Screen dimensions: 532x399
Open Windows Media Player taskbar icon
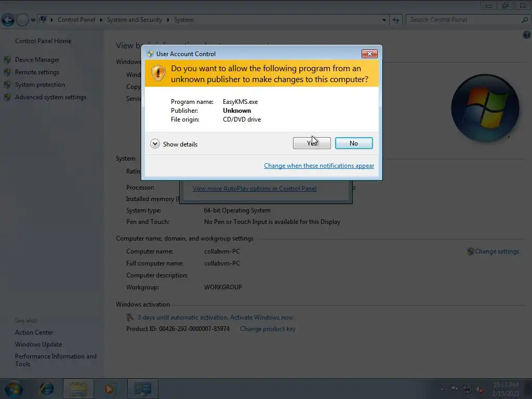109,389
